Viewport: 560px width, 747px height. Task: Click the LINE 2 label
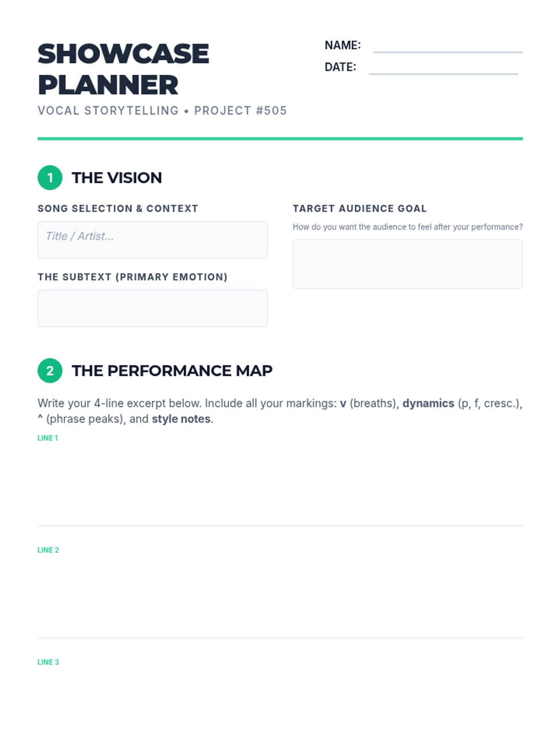(x=48, y=550)
